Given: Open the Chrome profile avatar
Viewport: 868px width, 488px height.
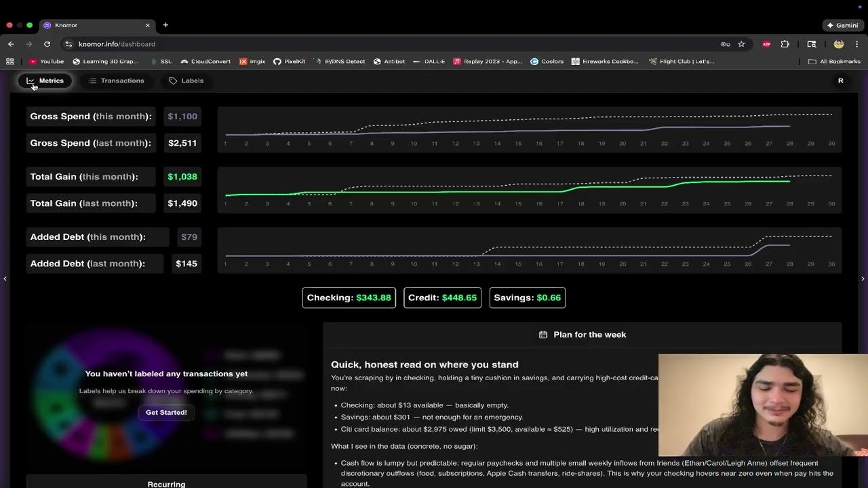Looking at the screenshot, I should click(x=839, y=44).
